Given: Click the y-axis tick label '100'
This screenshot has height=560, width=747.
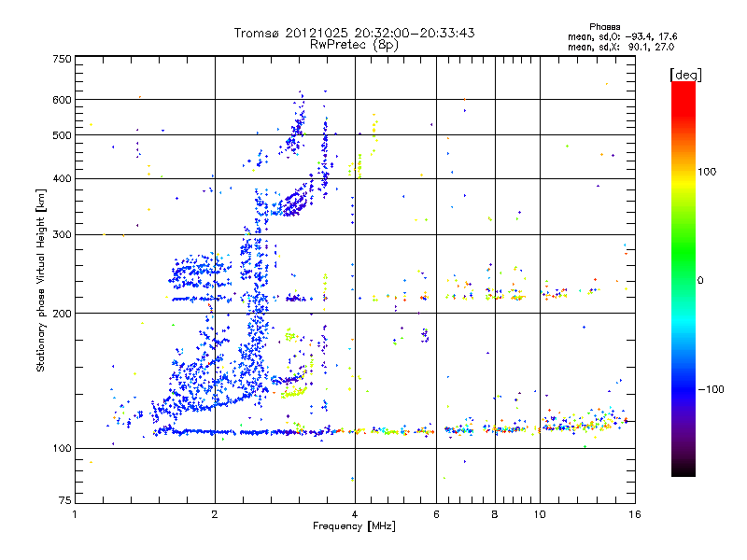Looking at the screenshot, I should 62,449.
